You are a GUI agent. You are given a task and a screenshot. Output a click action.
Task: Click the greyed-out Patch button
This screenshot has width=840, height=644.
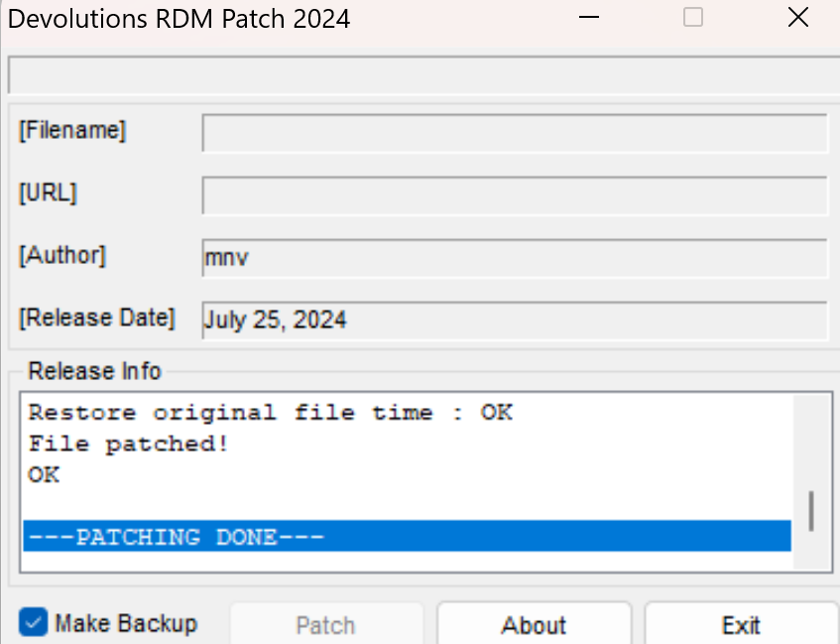point(325,624)
